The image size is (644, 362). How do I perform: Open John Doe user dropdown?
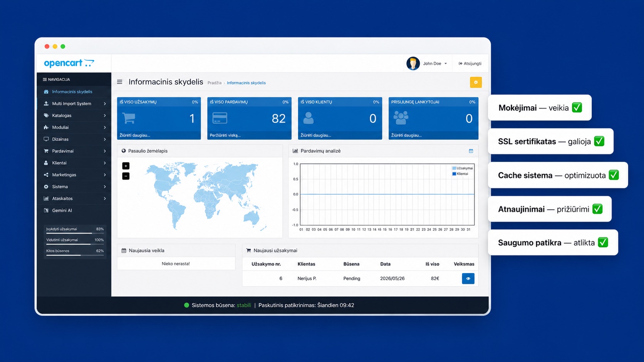(x=435, y=63)
